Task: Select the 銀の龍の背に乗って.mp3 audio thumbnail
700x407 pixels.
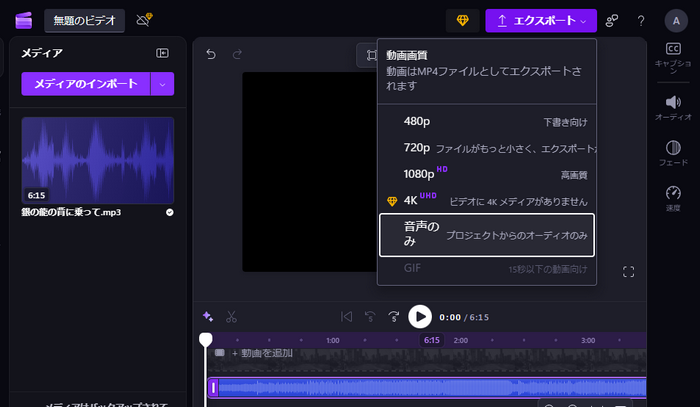Action: (x=98, y=160)
